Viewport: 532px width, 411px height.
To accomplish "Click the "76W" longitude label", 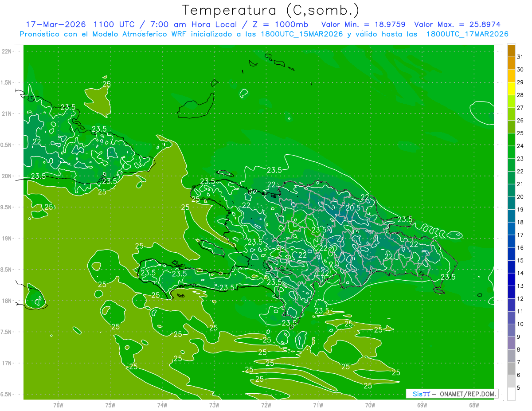I will click(x=58, y=405).
